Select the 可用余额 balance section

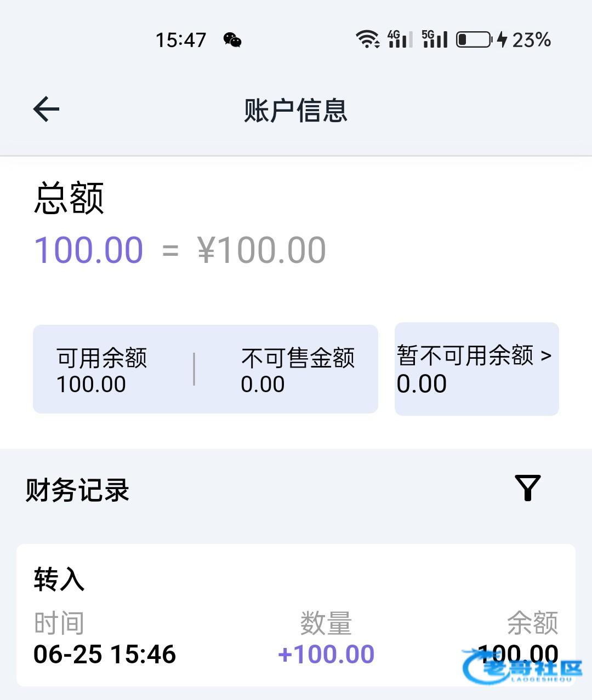(x=102, y=370)
